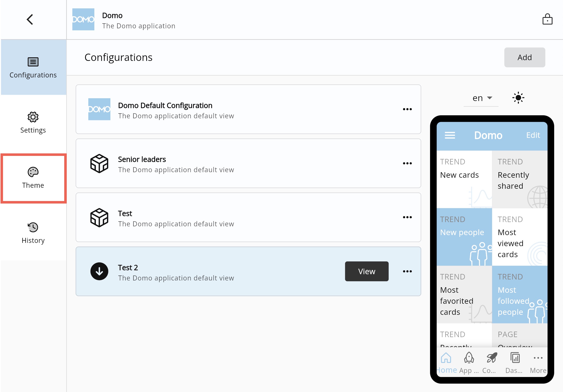Click the Test 2 down-arrow icon
Viewport: 563px width, 392px height.
coord(99,271)
